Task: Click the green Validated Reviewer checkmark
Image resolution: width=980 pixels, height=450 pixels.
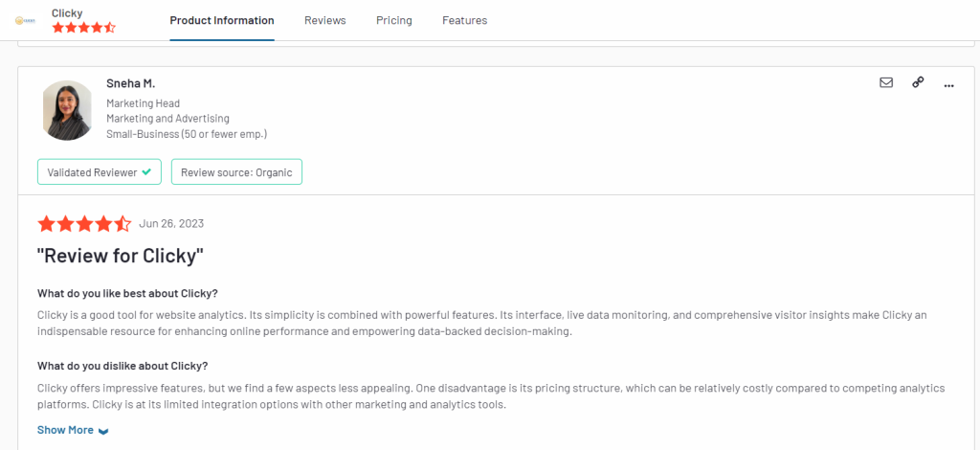Action: [146, 172]
